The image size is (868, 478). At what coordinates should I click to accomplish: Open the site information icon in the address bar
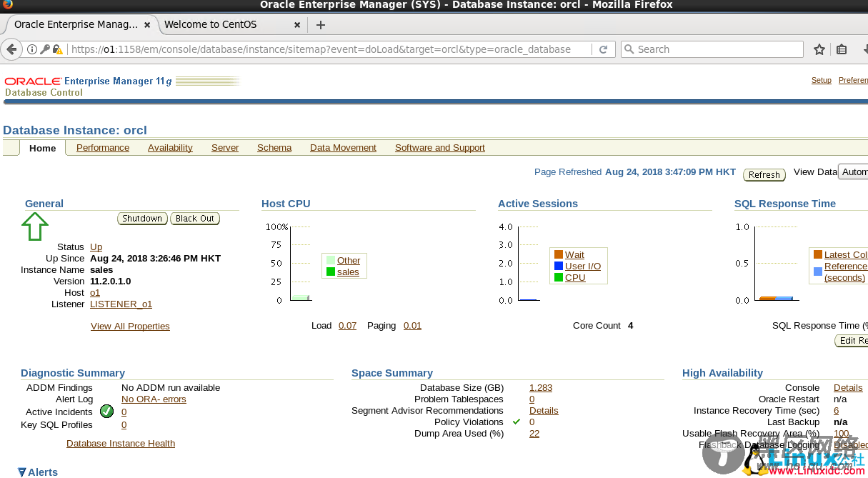32,49
